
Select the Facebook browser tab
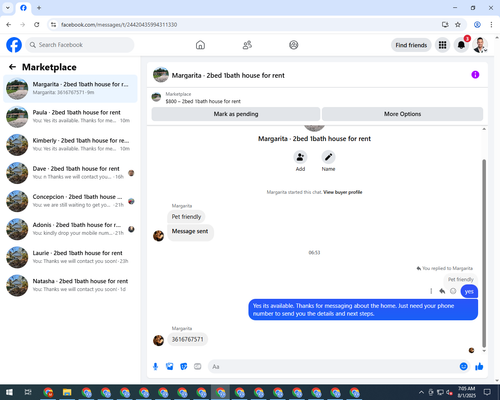[x=23, y=8]
